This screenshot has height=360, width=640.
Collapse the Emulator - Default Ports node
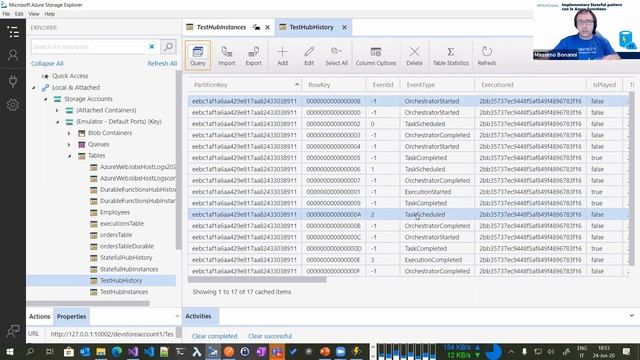[58, 122]
